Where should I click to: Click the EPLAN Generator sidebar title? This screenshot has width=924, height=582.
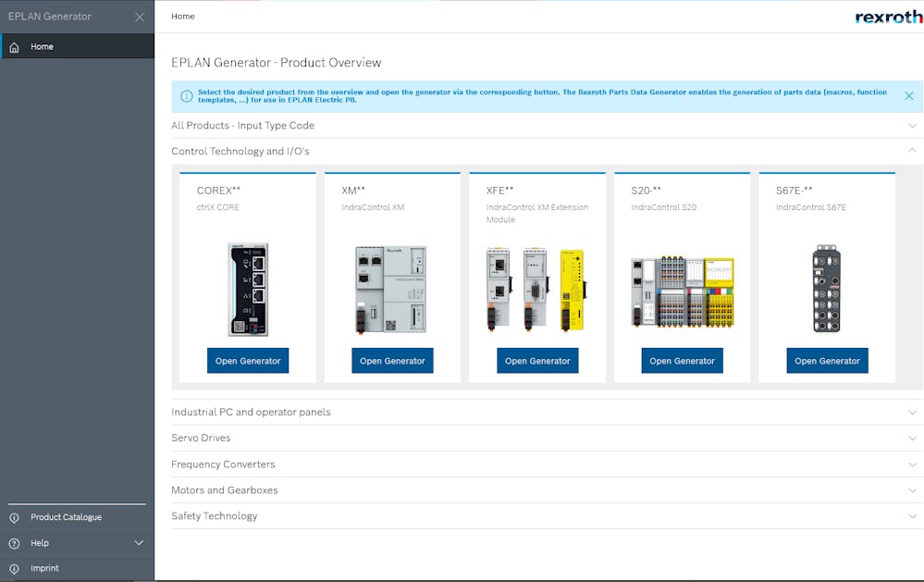(50, 17)
